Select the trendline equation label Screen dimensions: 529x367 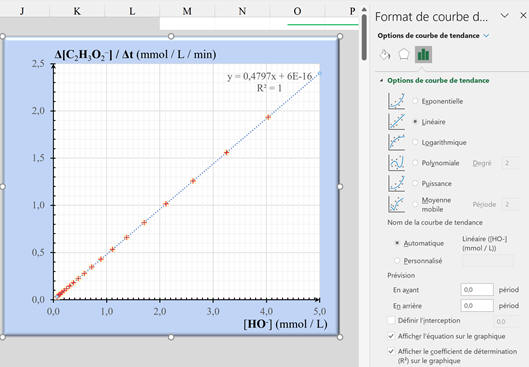coord(270,77)
